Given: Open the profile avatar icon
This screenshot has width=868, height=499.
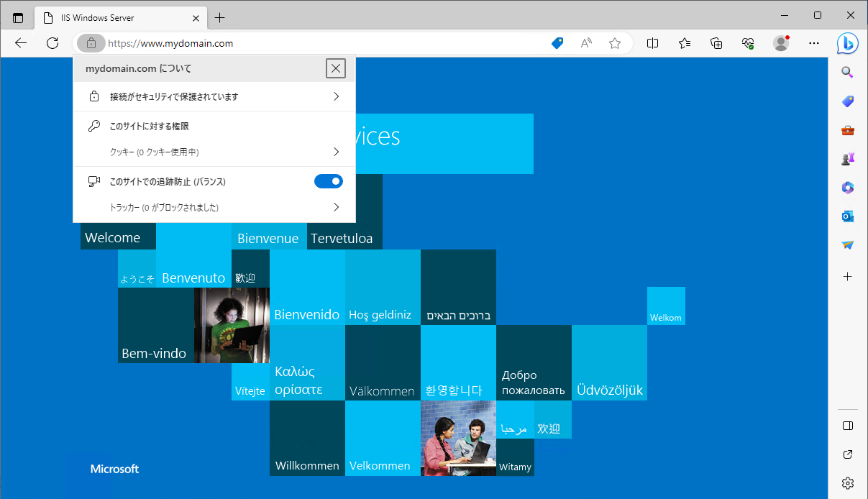Looking at the screenshot, I should (x=781, y=43).
